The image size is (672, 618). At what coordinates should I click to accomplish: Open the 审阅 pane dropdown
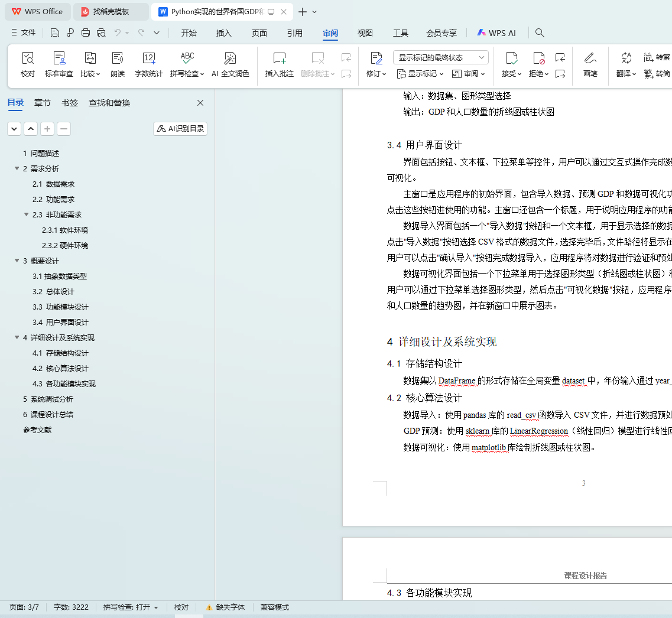click(x=469, y=74)
